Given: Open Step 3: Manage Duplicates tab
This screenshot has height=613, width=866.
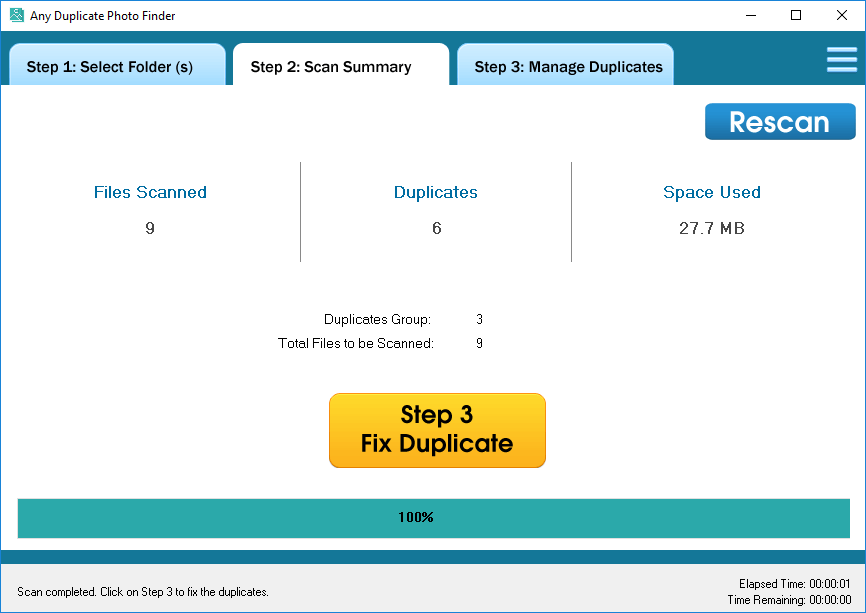Looking at the screenshot, I should pyautogui.click(x=565, y=65).
